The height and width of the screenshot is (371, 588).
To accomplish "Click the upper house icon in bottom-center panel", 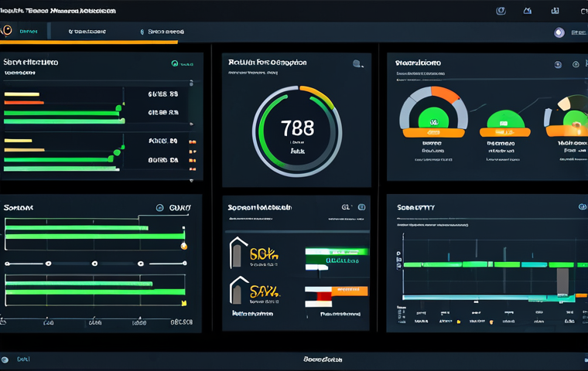I will tap(238, 253).
